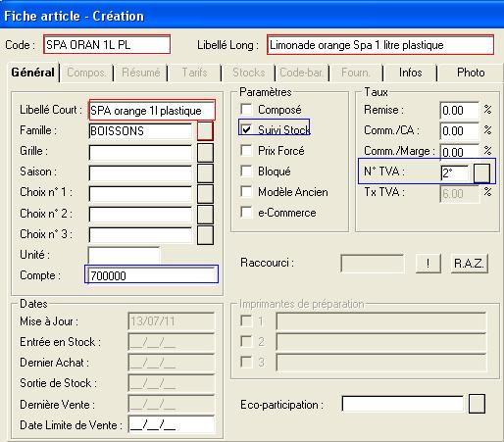Open the Tarifs tab
The height and width of the screenshot is (442, 504).
[x=194, y=73]
